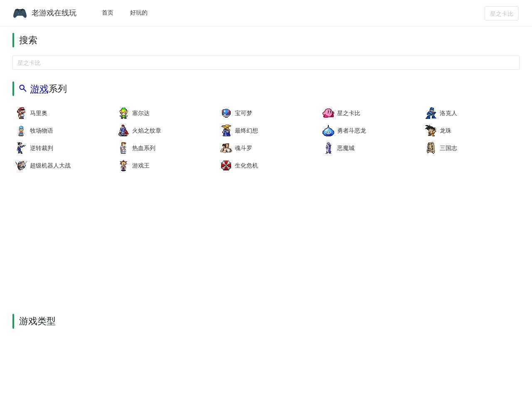Open the 最终幻想 series link

[246, 131]
